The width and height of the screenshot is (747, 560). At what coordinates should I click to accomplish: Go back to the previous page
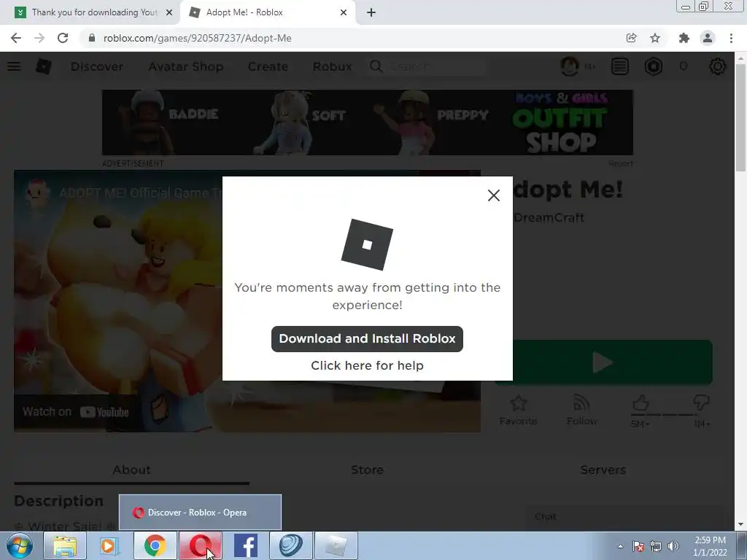tap(16, 38)
